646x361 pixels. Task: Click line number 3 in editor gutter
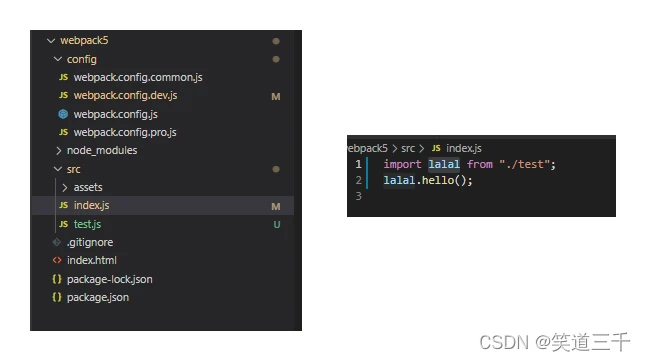(358, 196)
